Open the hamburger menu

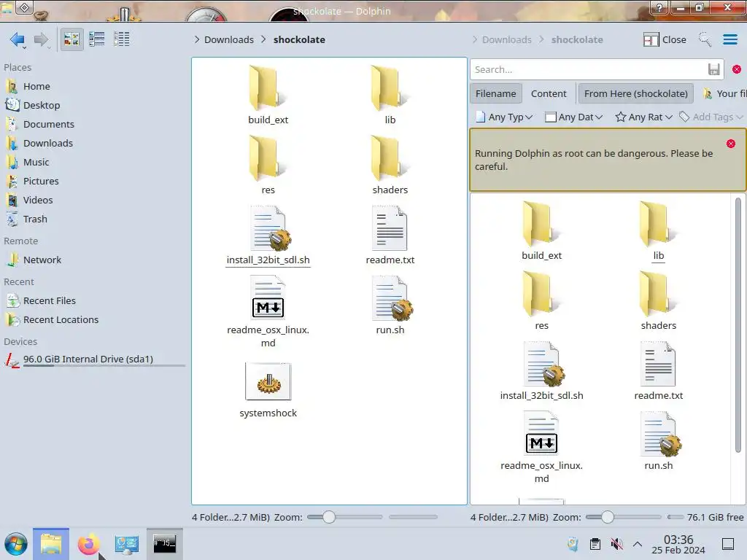pyautogui.click(x=730, y=39)
